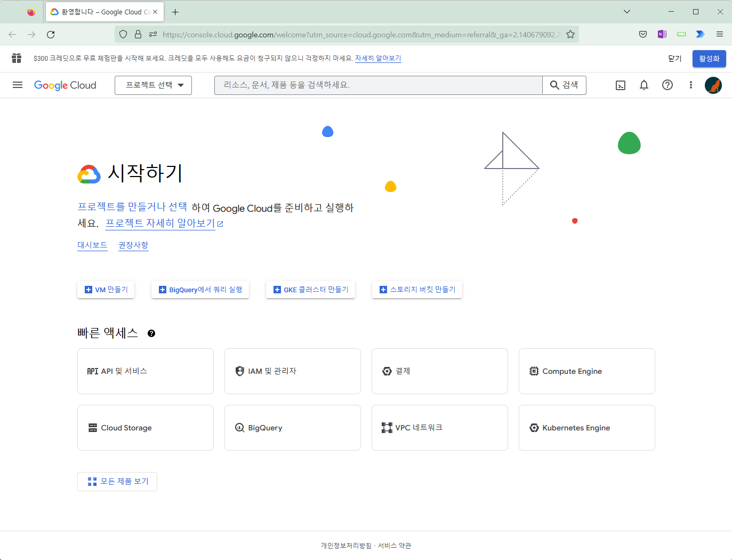Image resolution: width=732 pixels, height=560 pixels.
Task: Click the shield tracking protection icon
Action: (x=123, y=34)
